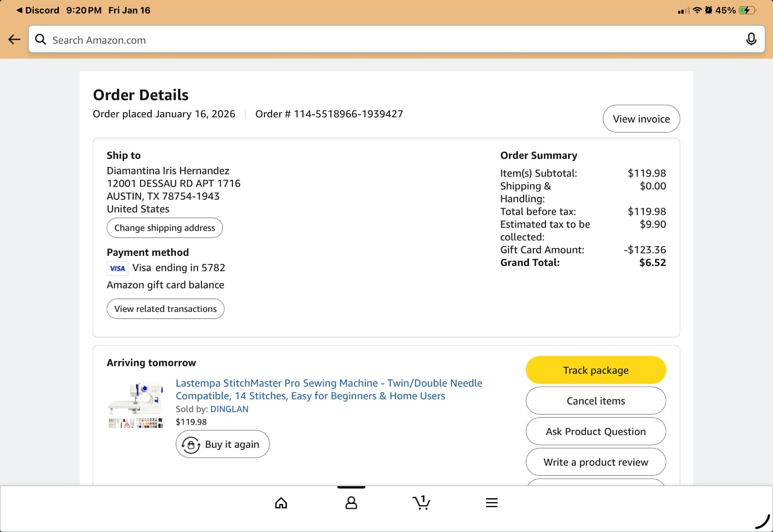Tap the 9:20 PM clock in status bar
Image resolution: width=773 pixels, height=532 pixels.
pos(84,10)
